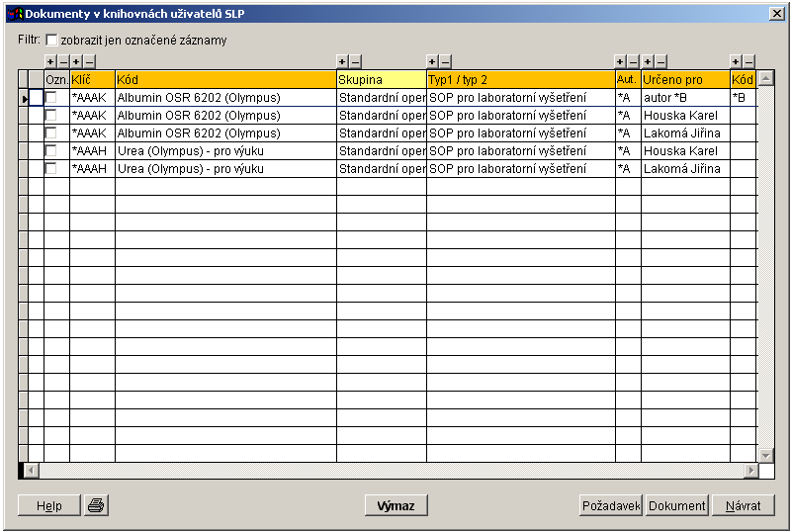Enable 'zobrazit jen označené záznamy' filter checkbox
792x532 pixels.
point(52,41)
